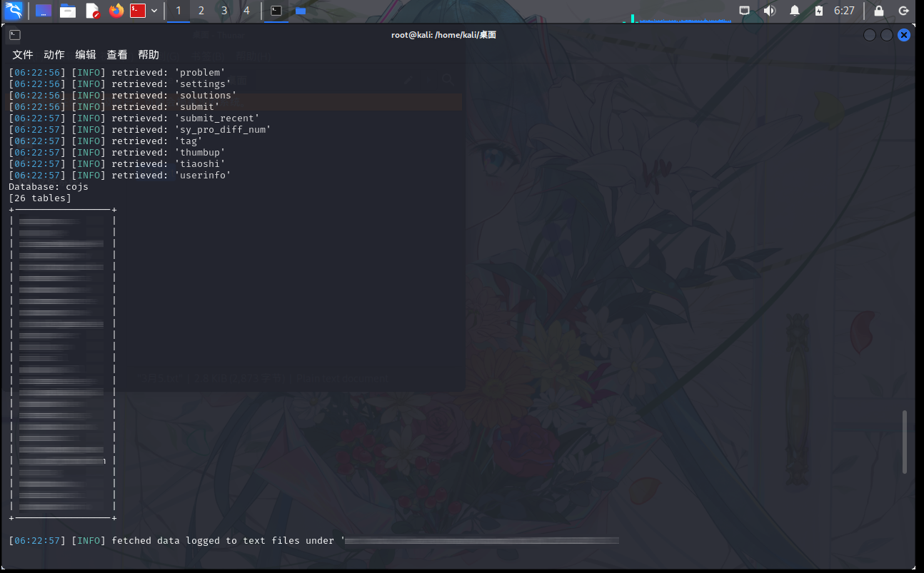Viewport: 924px width, 573px height.
Task: Click the window title root@kali
Action: click(x=443, y=35)
